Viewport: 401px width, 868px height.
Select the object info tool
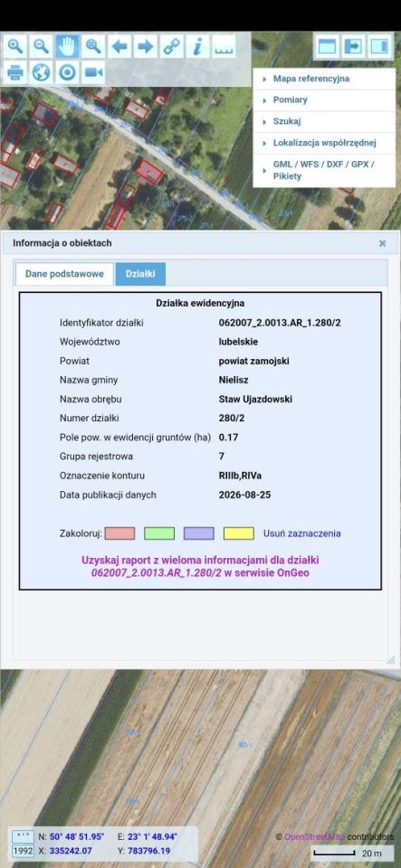pyautogui.click(x=197, y=46)
